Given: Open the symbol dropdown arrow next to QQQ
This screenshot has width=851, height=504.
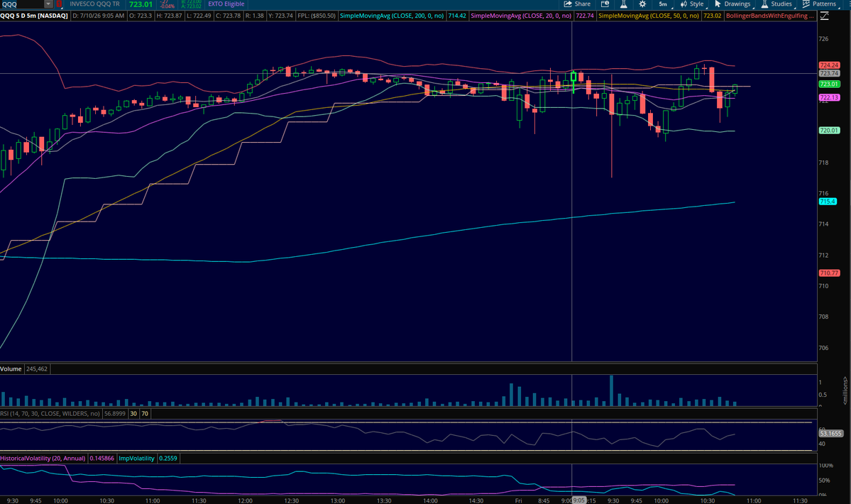Looking at the screenshot, I should coord(48,4).
